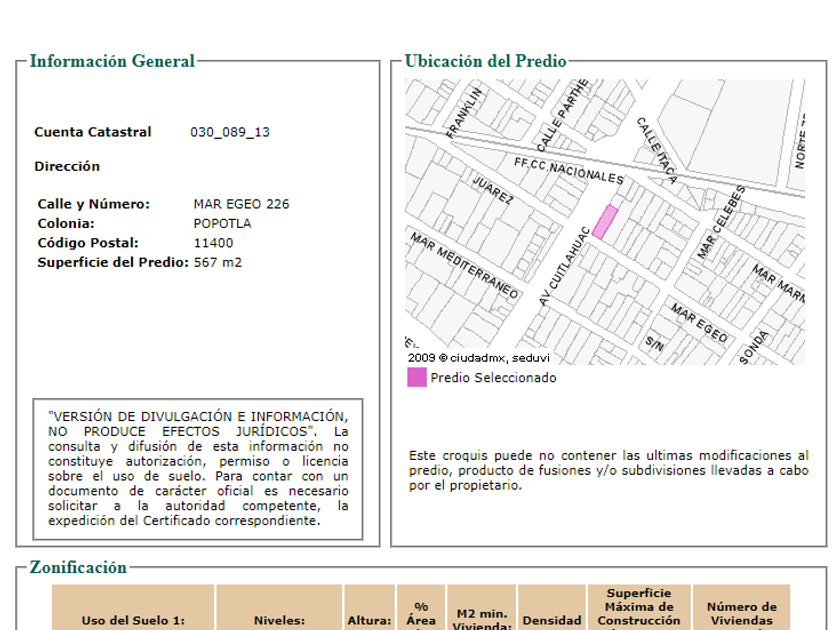The image size is (840, 630).
Task: Click the cadastral account value 030_089_13
Action: coord(230,132)
